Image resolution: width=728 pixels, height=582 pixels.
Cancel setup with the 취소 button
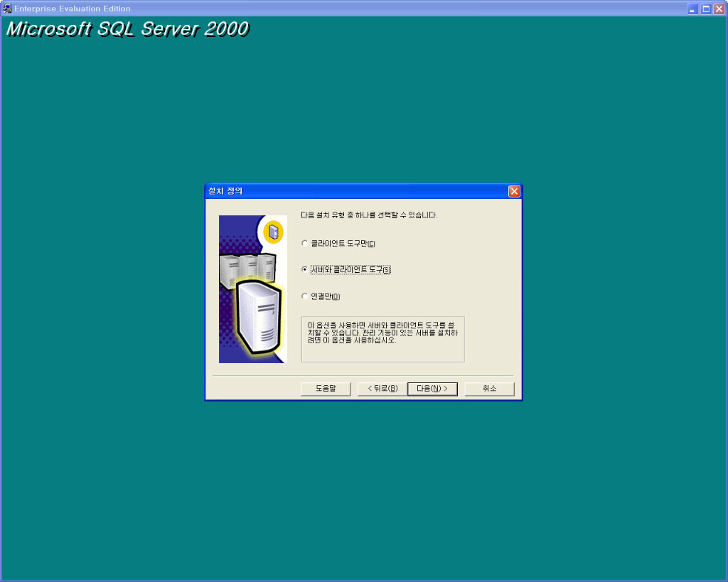(x=489, y=389)
